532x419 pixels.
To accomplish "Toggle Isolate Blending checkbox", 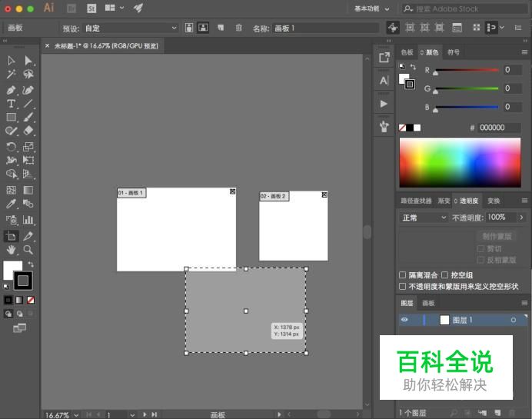I will point(402,274).
